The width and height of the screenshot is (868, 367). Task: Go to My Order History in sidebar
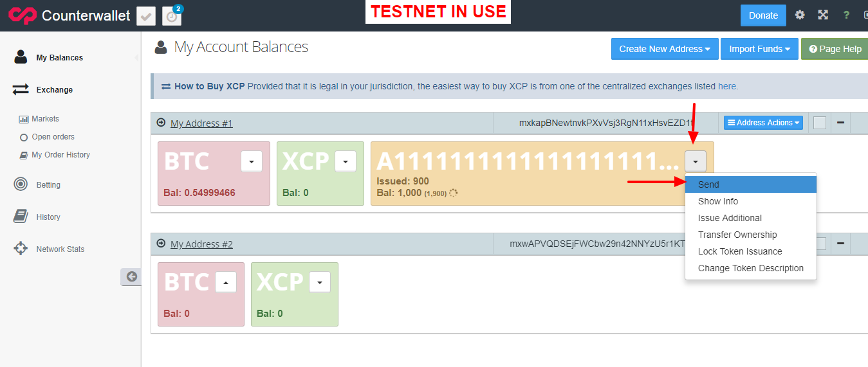(x=60, y=155)
